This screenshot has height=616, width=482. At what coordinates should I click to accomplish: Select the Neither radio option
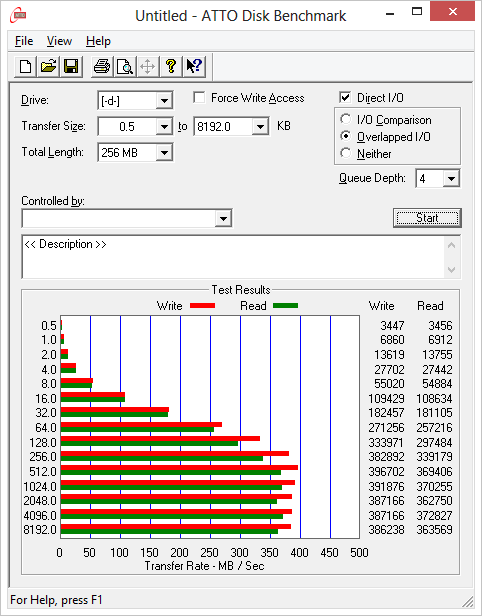(346, 153)
